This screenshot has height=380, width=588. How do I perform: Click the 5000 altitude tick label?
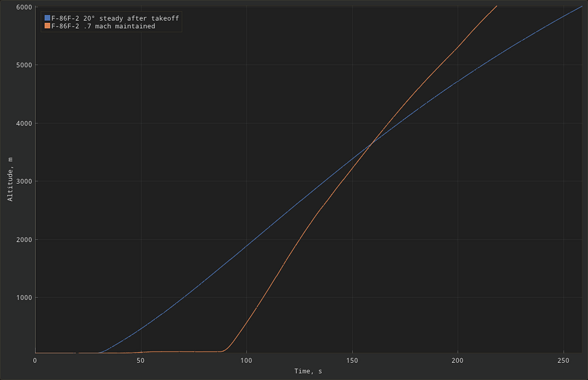[24, 65]
